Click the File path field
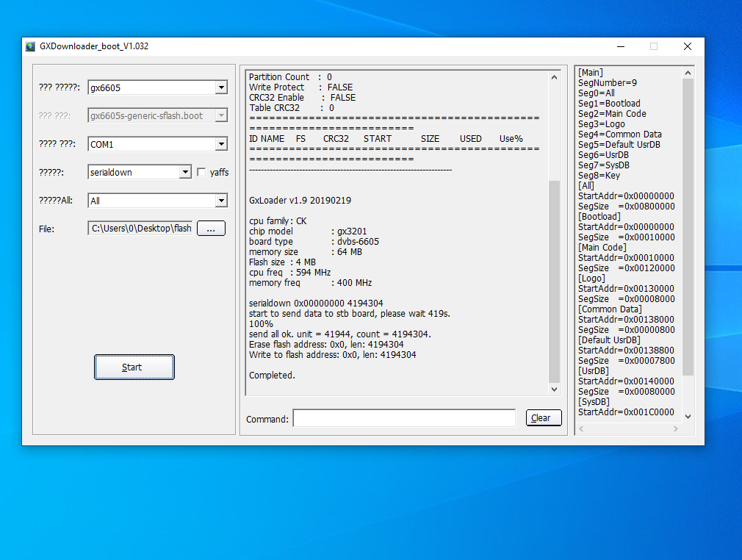Screen dimensions: 742x560 coord(140,229)
